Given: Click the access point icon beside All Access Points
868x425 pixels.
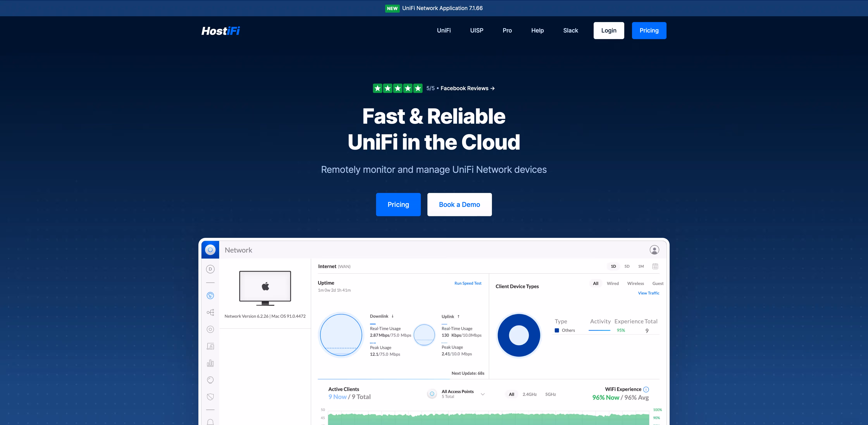Looking at the screenshot, I should pyautogui.click(x=432, y=394).
